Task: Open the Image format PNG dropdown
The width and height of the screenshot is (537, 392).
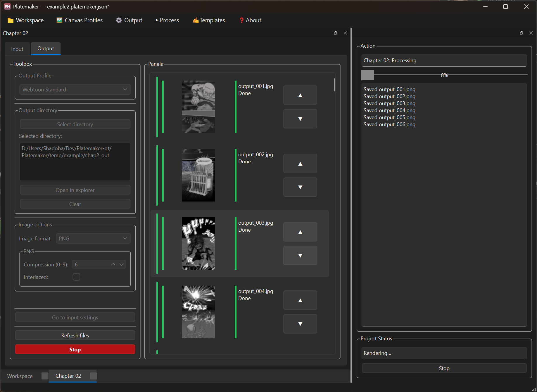Action: point(93,239)
